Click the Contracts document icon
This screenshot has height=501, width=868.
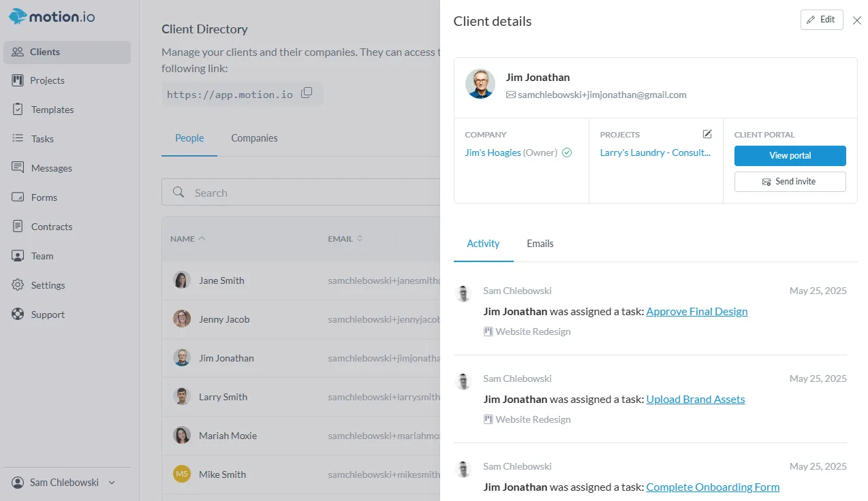point(18,226)
